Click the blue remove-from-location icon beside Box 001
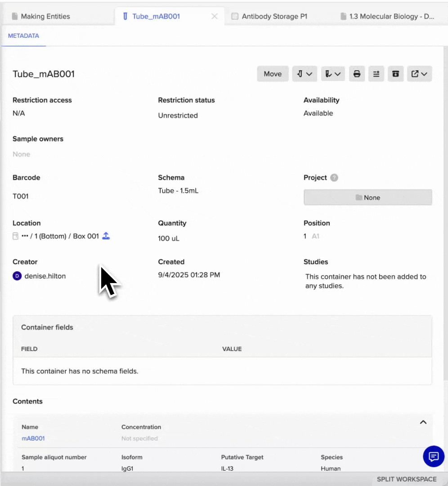Viewport: 448px width, 486px height. [106, 236]
